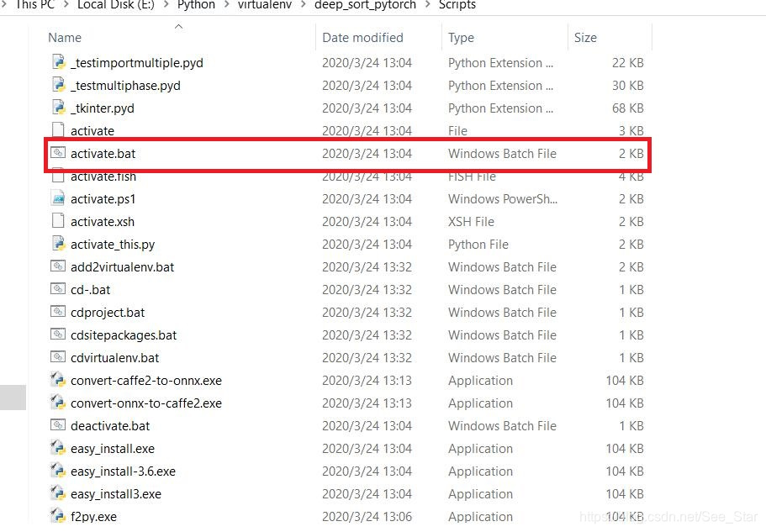Click the gray highlighted item in the left pane

[13, 398]
